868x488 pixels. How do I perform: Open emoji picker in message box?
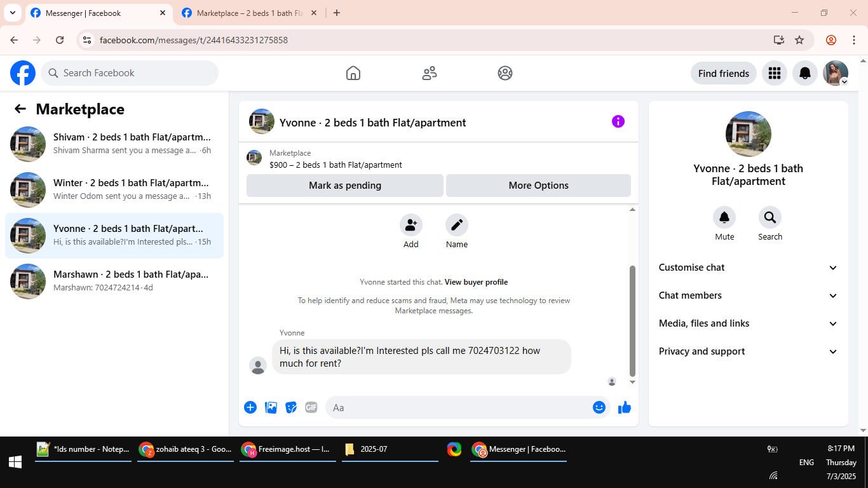click(x=599, y=407)
